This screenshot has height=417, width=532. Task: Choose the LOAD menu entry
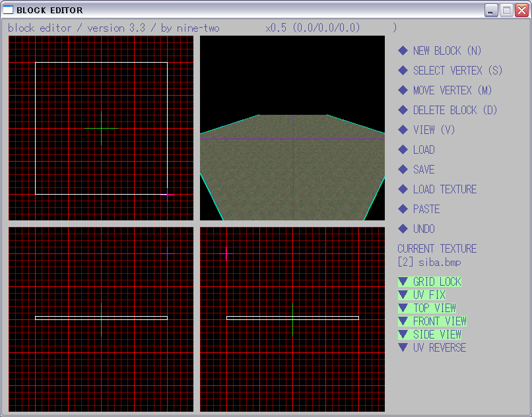click(423, 150)
